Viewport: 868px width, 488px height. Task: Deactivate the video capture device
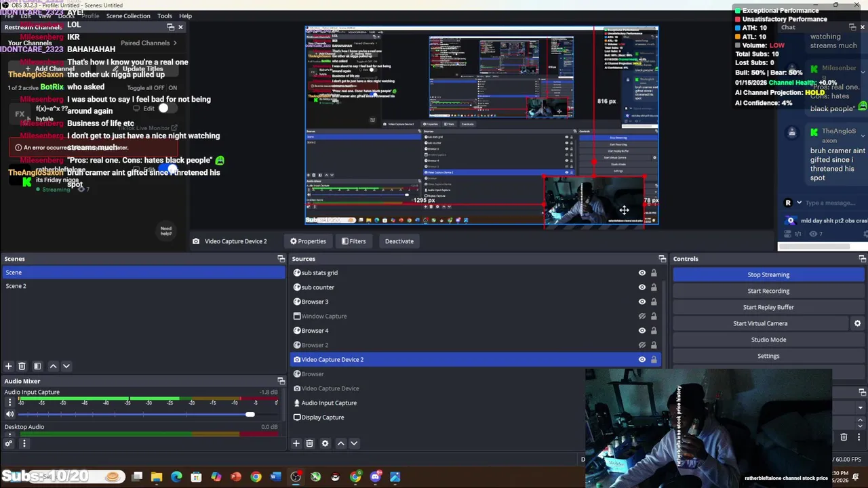(x=399, y=241)
